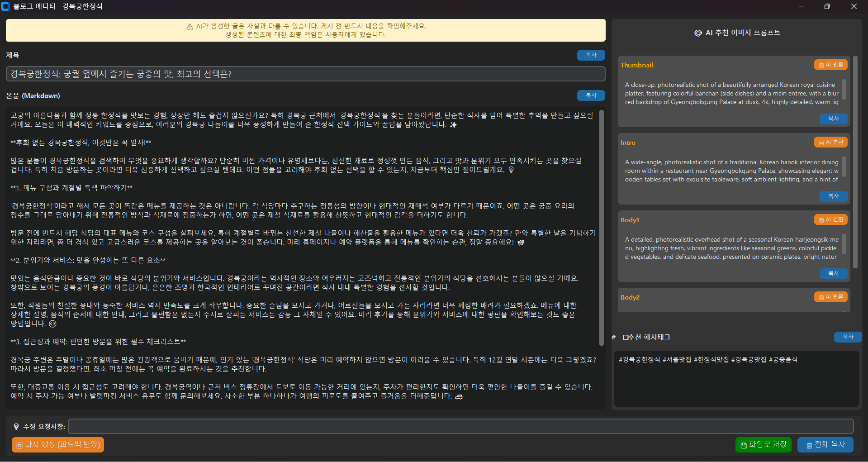Focus the 수정 요청사항 input field
This screenshot has width=868, height=462.
click(460, 426)
